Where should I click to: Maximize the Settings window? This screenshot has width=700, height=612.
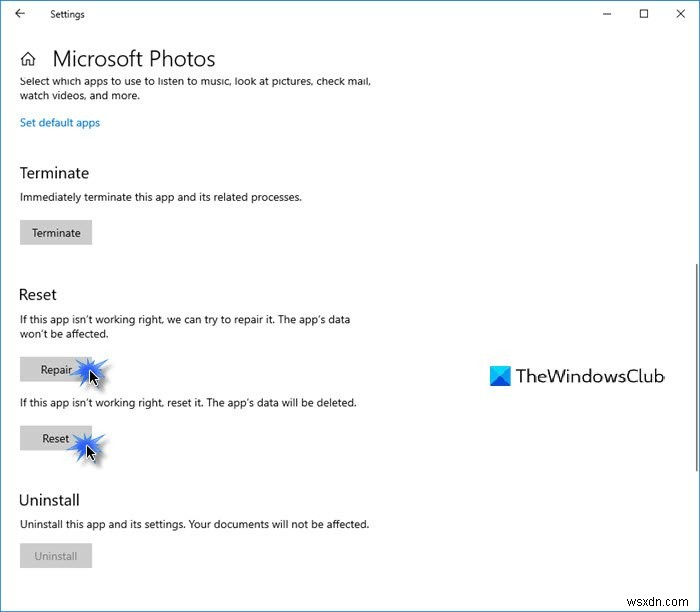pos(644,14)
